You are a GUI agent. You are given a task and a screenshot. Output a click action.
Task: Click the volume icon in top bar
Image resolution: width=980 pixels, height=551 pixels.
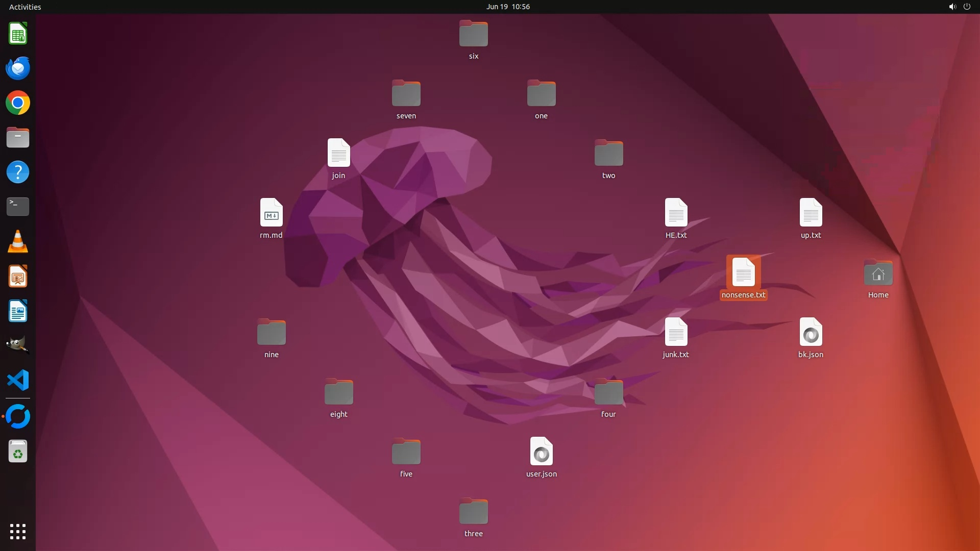(952, 7)
